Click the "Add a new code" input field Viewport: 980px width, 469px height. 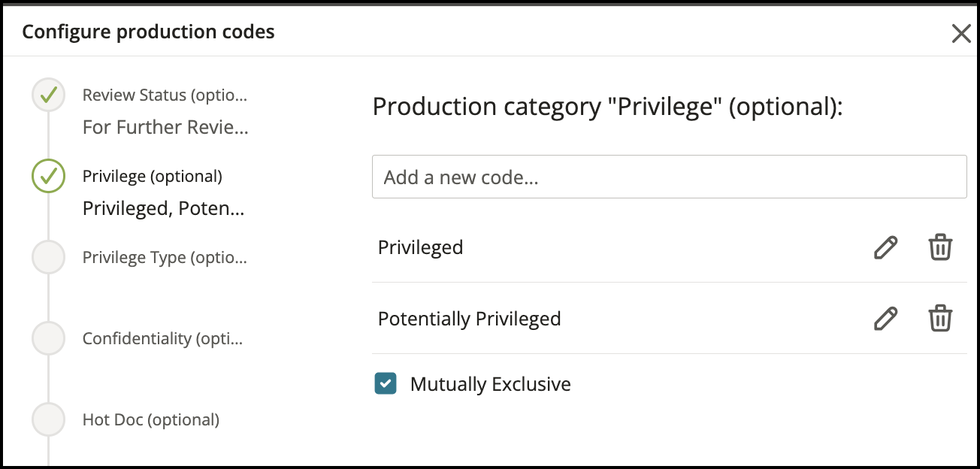669,176
